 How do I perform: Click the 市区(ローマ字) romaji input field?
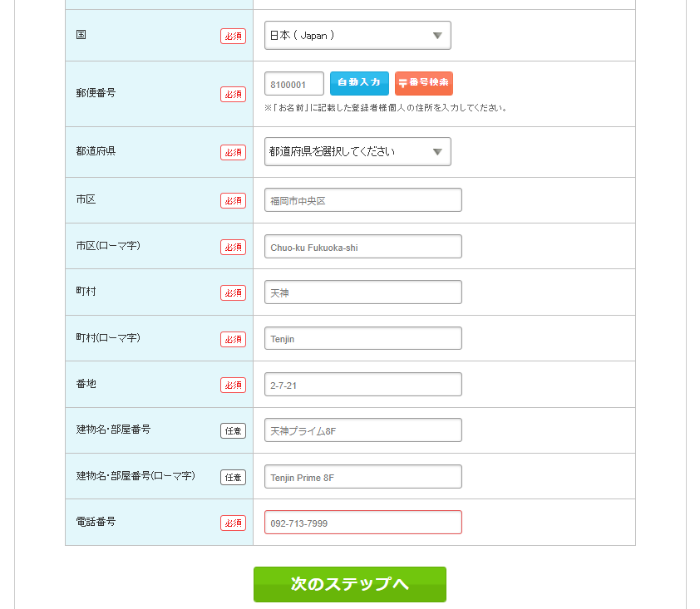(362, 247)
